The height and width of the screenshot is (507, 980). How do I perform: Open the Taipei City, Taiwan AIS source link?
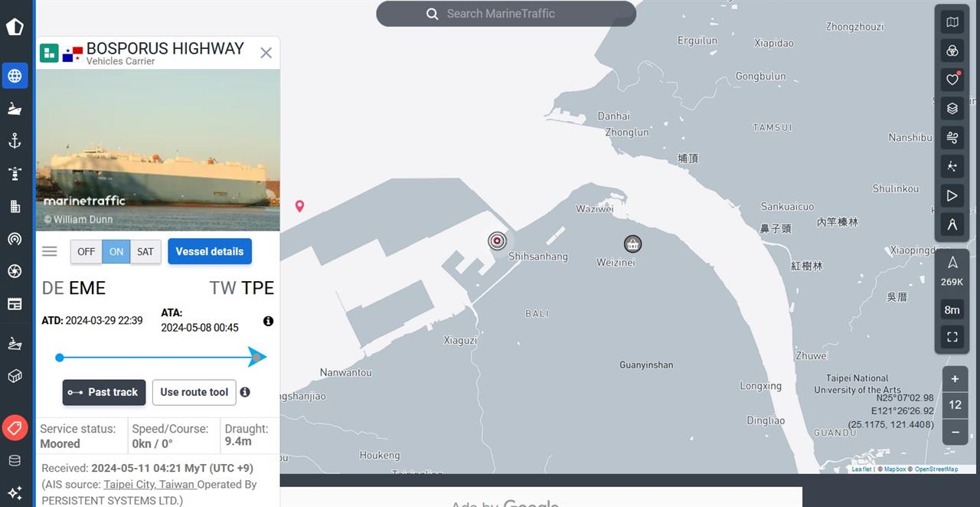(149, 484)
